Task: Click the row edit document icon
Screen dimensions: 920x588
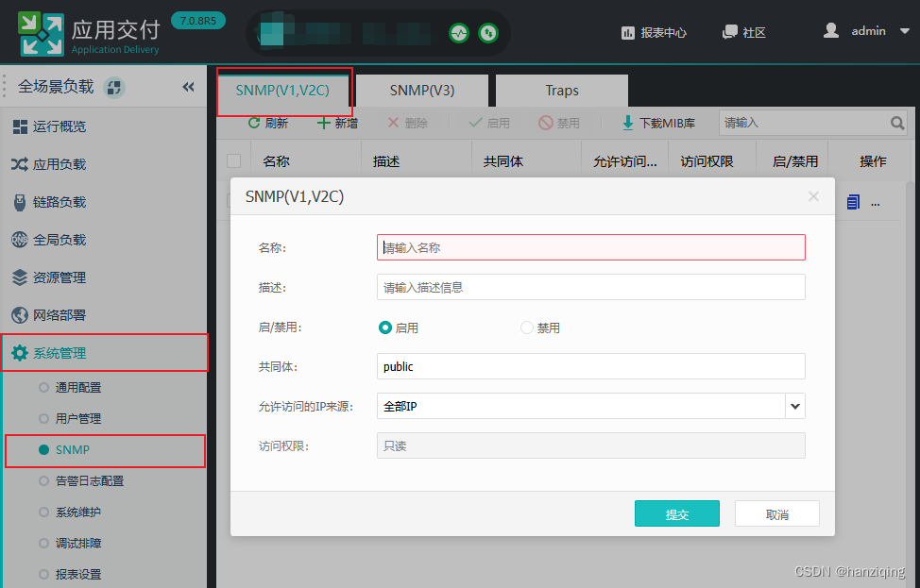Action: (x=853, y=202)
